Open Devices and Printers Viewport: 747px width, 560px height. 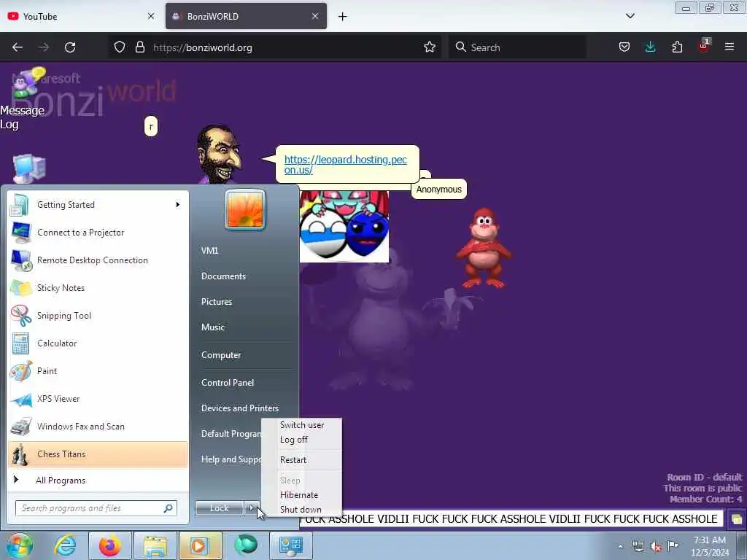click(239, 408)
